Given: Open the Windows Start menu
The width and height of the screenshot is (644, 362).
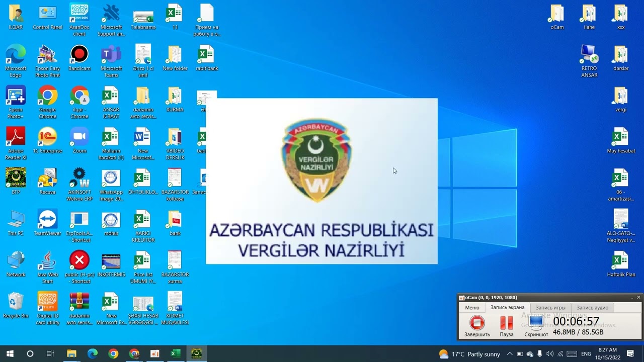Looking at the screenshot, I should pyautogui.click(x=10, y=354).
